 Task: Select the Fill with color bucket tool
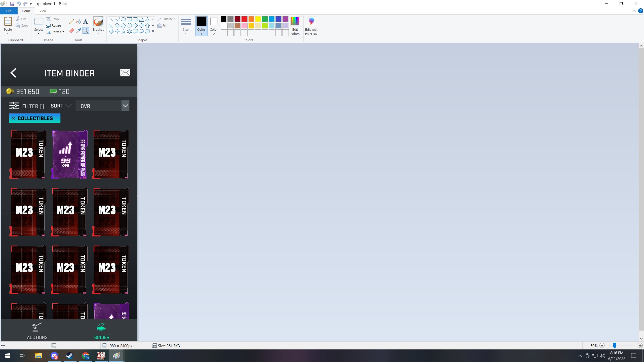pyautogui.click(x=79, y=22)
